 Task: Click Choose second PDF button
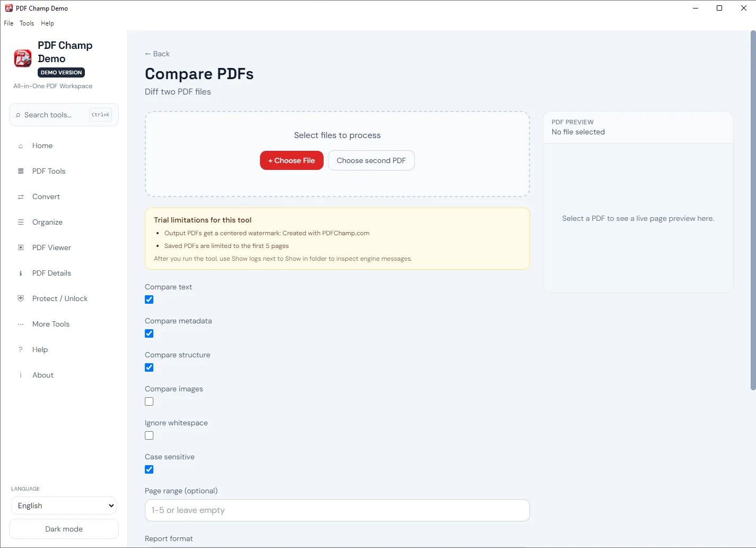coord(371,160)
